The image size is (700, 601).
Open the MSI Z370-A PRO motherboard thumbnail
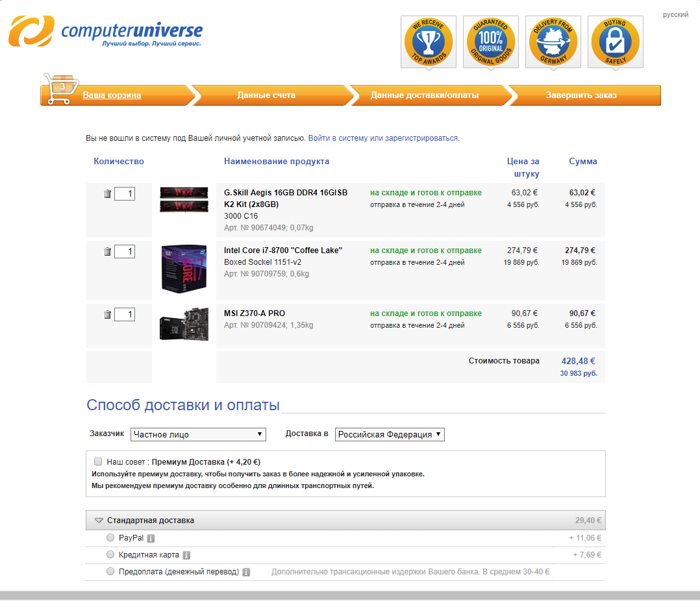click(184, 325)
